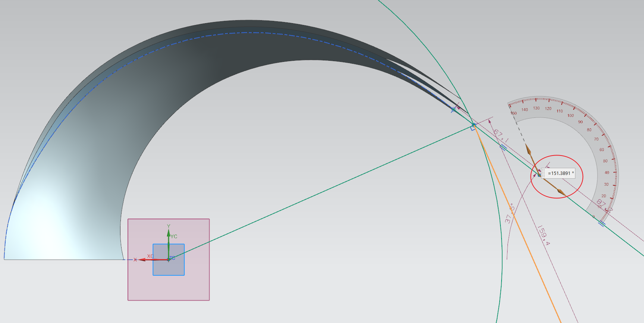
Task: Select the red XC axis arrow
Action: coord(142,260)
